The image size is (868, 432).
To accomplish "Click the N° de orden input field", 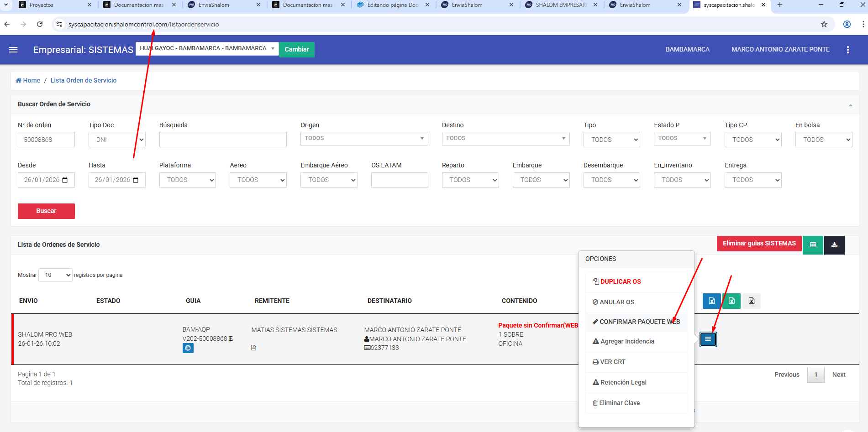I will coord(46,140).
